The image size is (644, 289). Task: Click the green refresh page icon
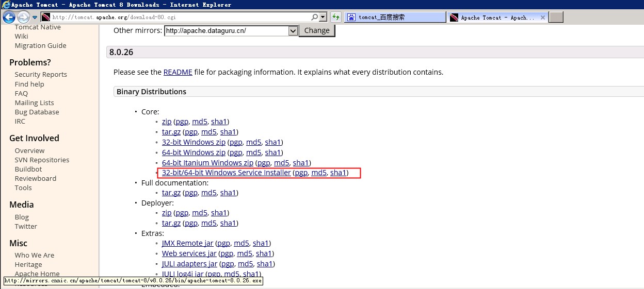coord(335,17)
